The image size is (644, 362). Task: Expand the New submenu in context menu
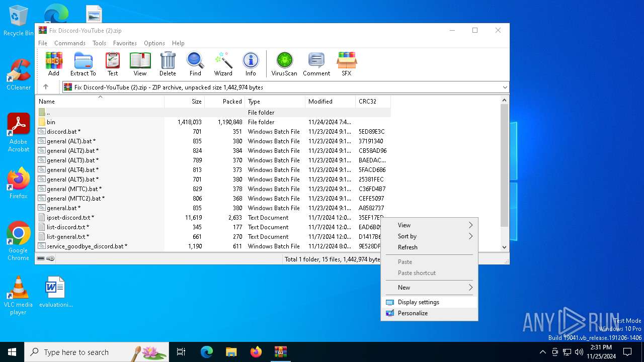(x=429, y=288)
